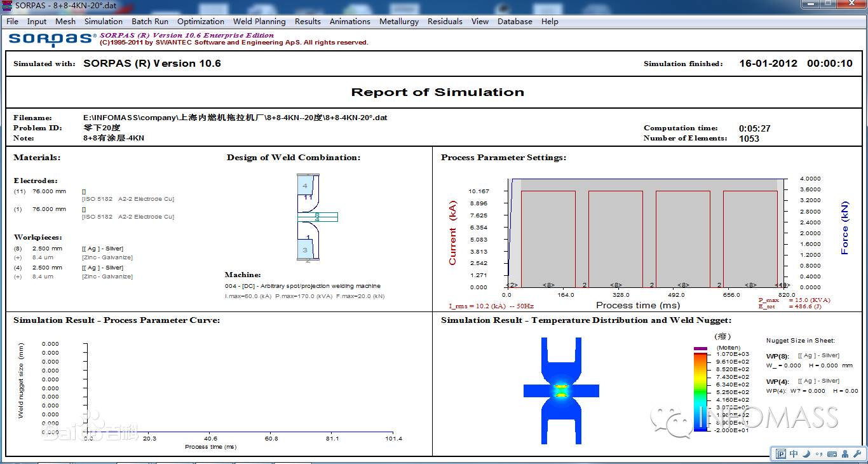Click the temperature color scale bar
Image resolution: width=868 pixels, height=464 pixels.
pos(701,392)
